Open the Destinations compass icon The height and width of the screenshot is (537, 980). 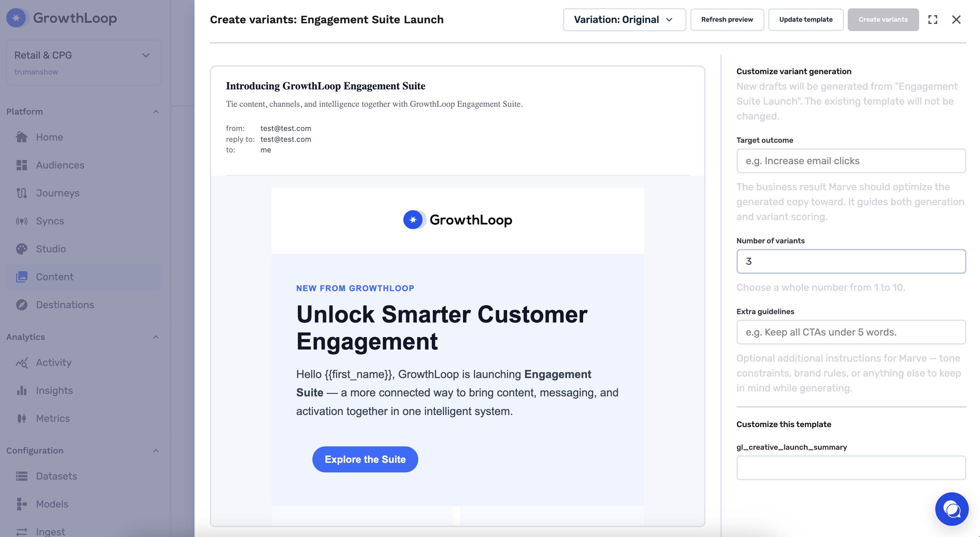[22, 305]
